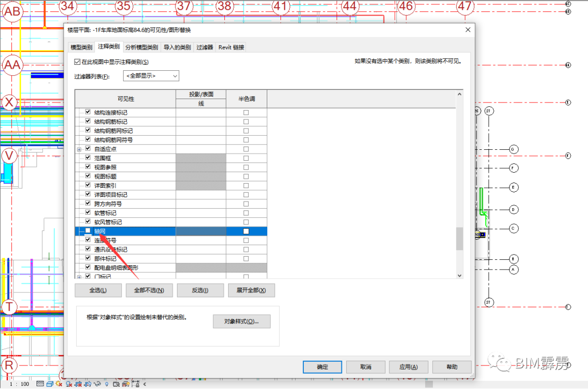The height and width of the screenshot is (389, 588).
Task: Click the reveal hidden elements lightbulb icon
Action: coord(107,384)
